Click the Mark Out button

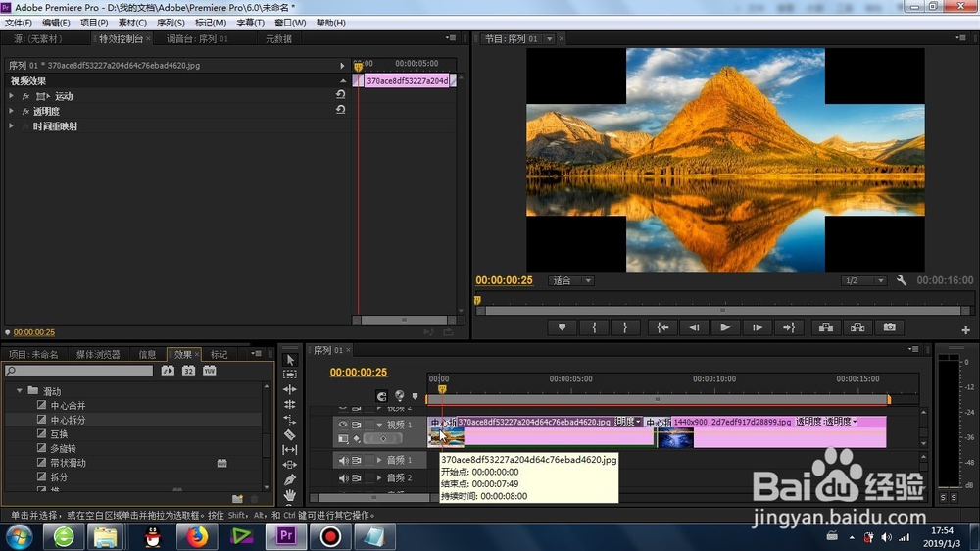[x=625, y=327]
